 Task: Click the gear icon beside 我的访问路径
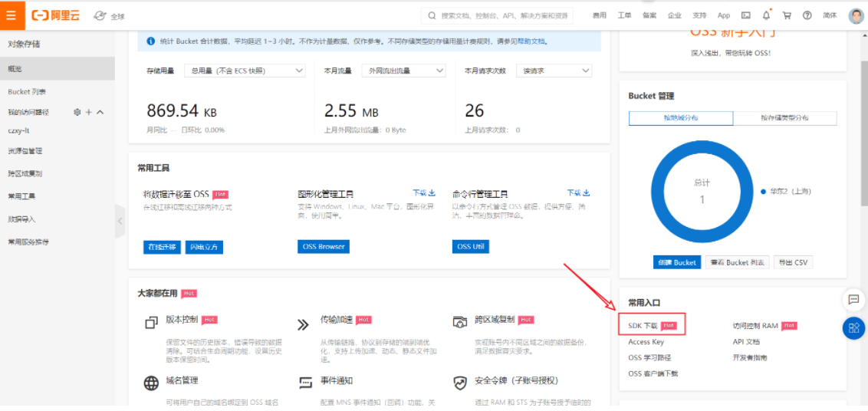(x=77, y=112)
